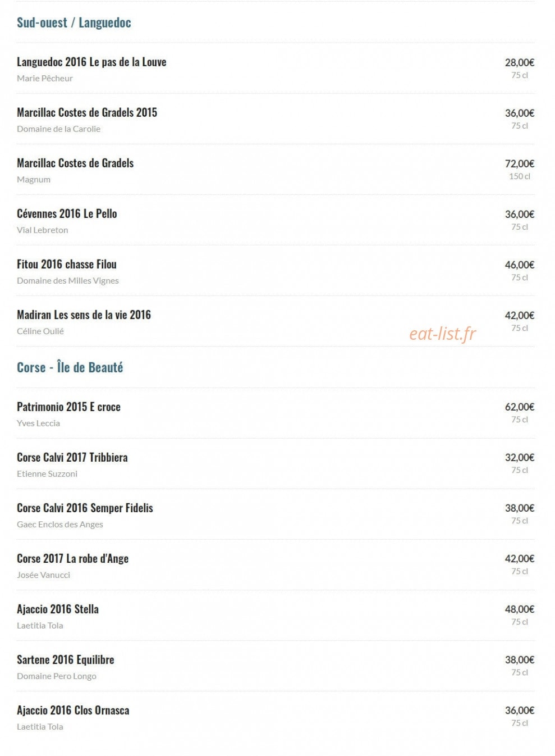The width and height of the screenshot is (555, 756).
Task: Select Corse Calvi 2016 Semper Fidelis
Action: pos(85,508)
